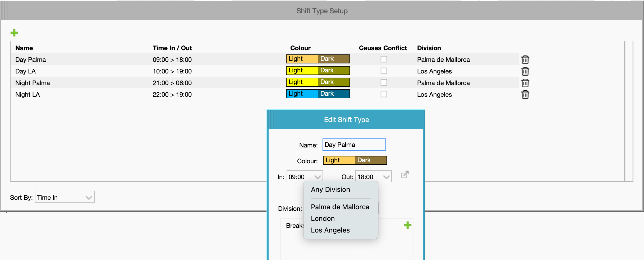Click the Dark colour swatch for Day Palma row
This screenshot has height=260, width=644.
click(x=334, y=59)
